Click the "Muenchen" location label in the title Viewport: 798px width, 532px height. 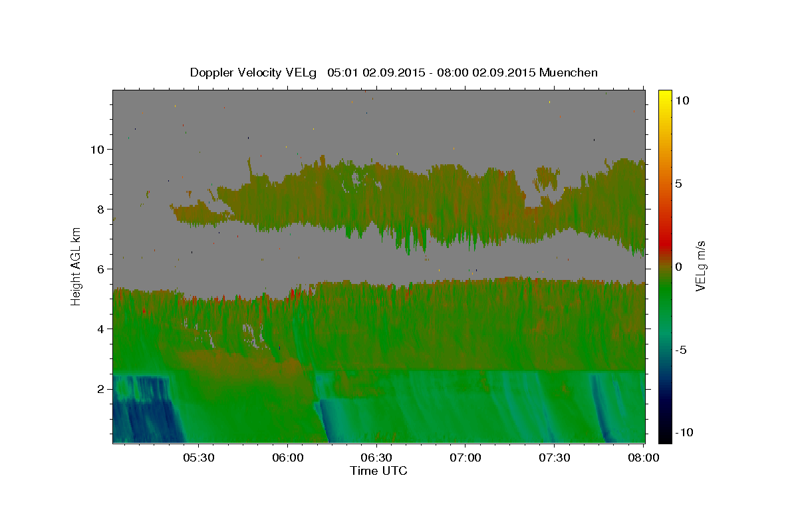tap(569, 72)
